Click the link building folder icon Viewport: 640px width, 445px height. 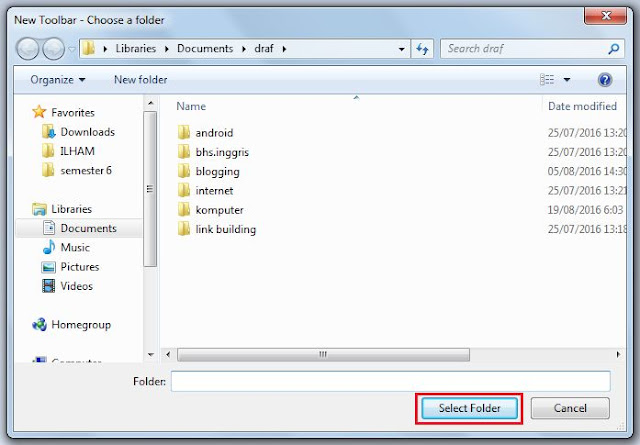click(x=184, y=228)
